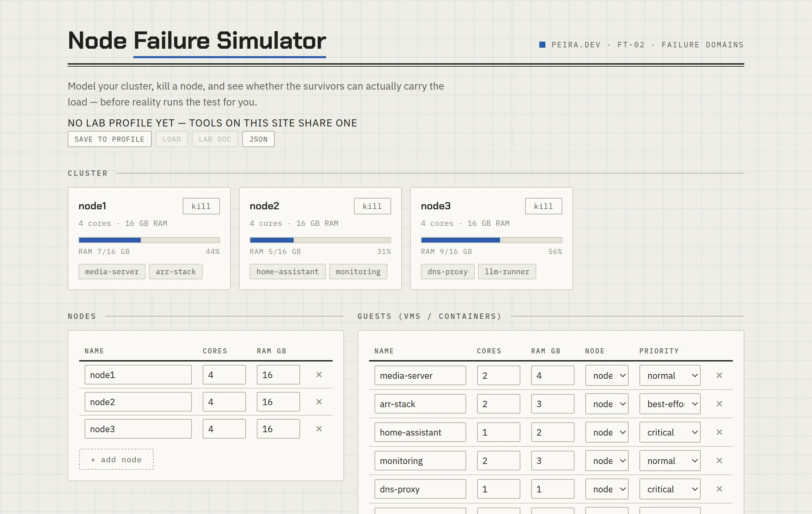Kill node3 in the cluster
The height and width of the screenshot is (514, 812).
click(543, 206)
